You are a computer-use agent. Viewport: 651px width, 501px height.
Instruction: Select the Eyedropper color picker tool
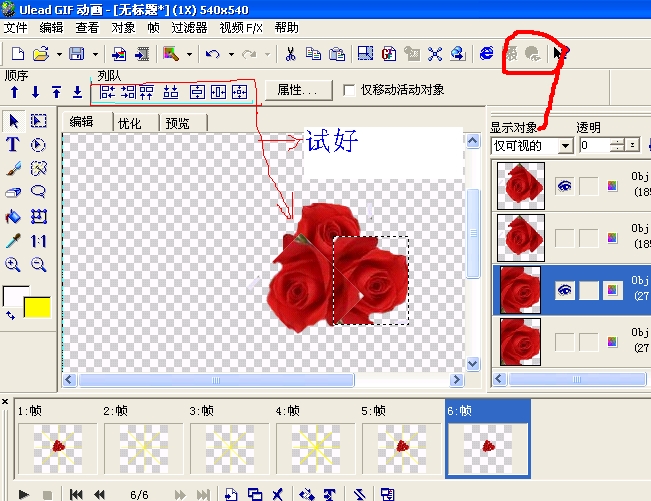click(13, 241)
